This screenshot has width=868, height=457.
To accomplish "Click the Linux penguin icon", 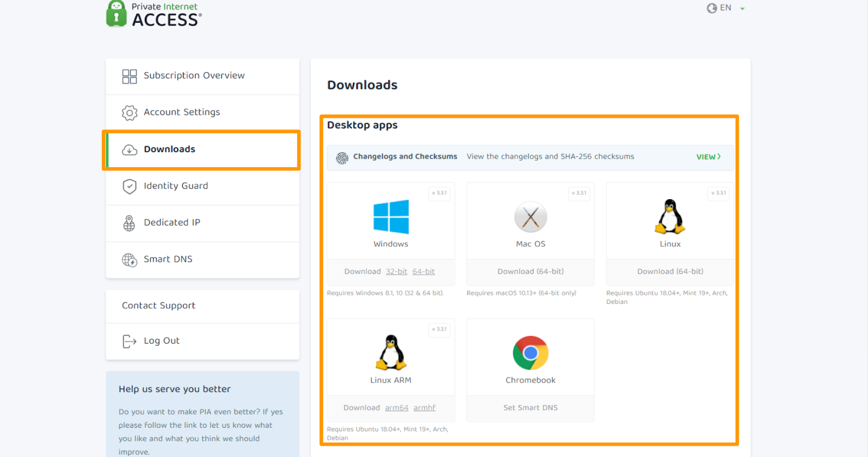I will pyautogui.click(x=670, y=217).
